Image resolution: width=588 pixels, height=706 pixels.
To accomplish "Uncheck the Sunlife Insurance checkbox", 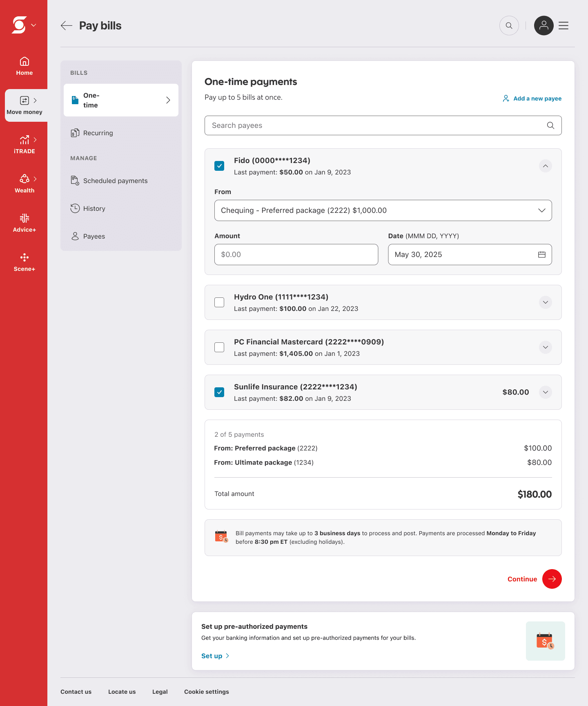I will [x=219, y=392].
